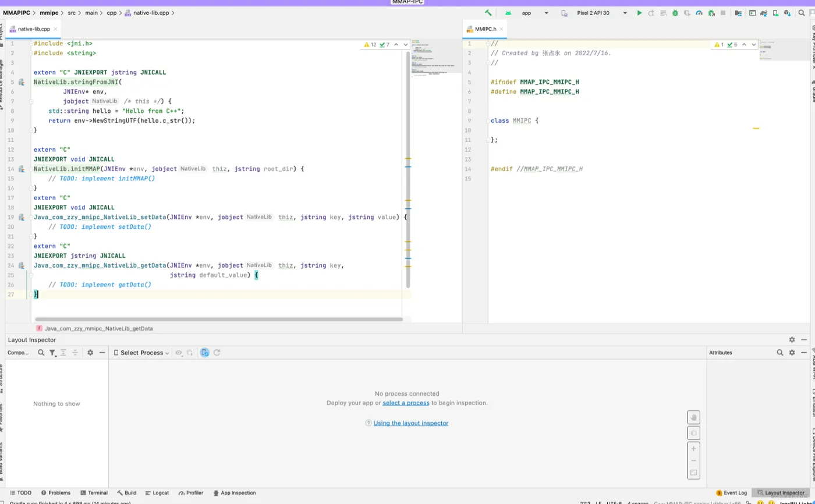Click the 12 warnings indicator in native-lib.cpp

[x=370, y=44]
